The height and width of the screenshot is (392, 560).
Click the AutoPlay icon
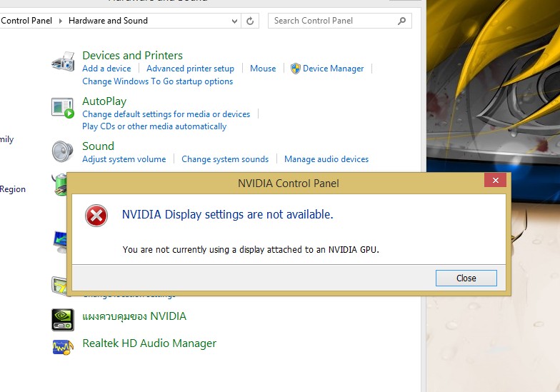(63, 108)
